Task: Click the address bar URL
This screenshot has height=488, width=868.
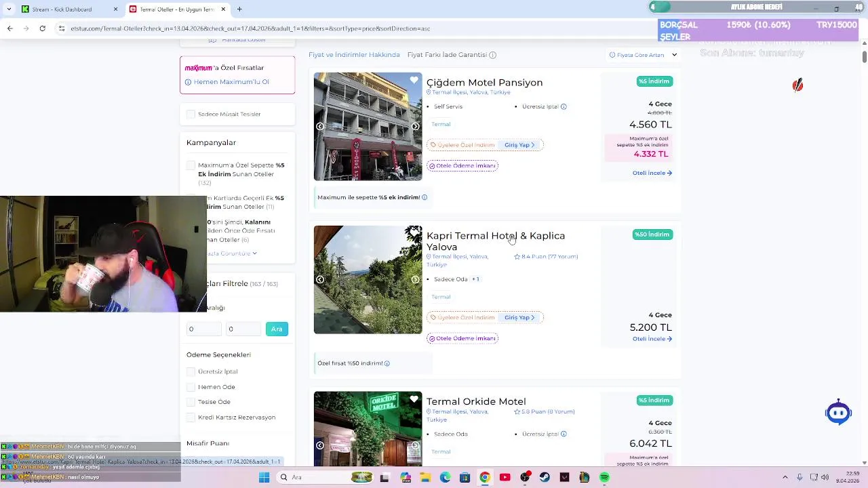Action: (251, 28)
